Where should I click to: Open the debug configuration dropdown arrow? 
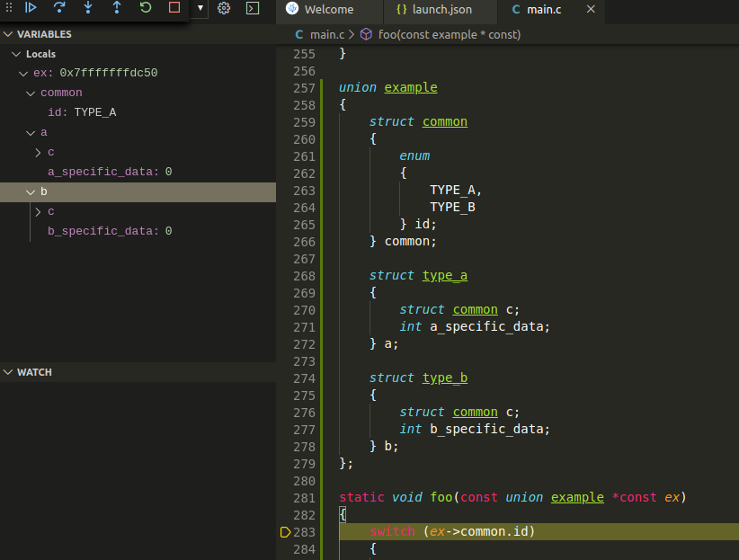click(198, 9)
